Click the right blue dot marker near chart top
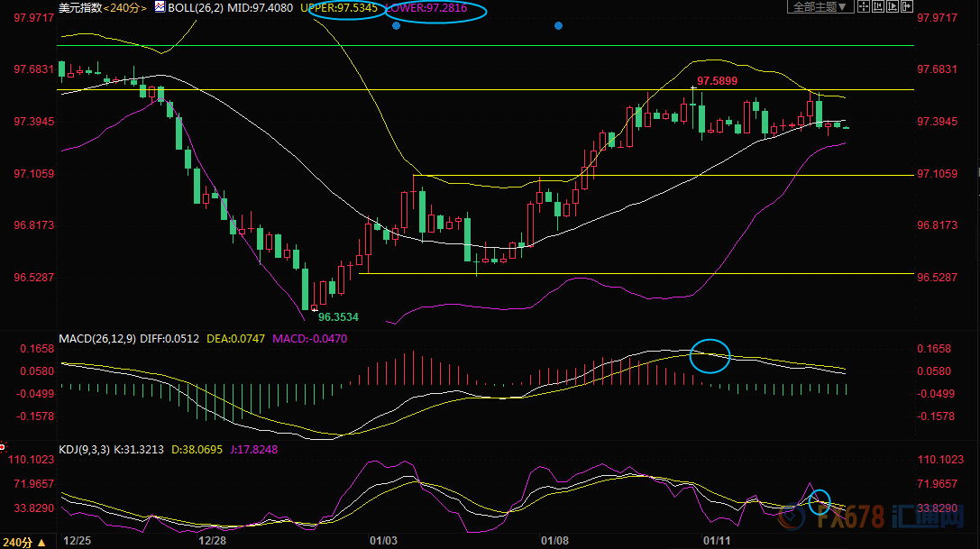This screenshot has height=549, width=980. tap(559, 26)
